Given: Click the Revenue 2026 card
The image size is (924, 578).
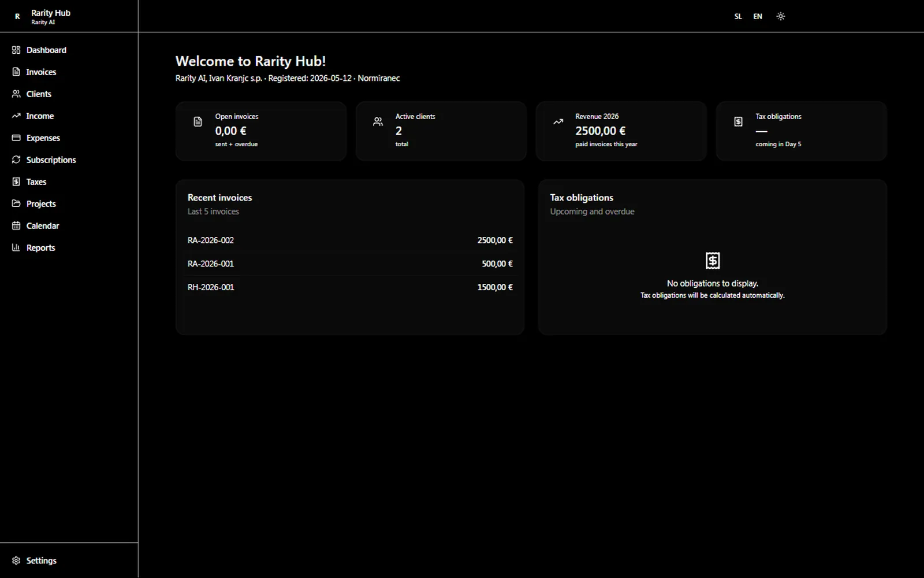Looking at the screenshot, I should click(x=621, y=131).
